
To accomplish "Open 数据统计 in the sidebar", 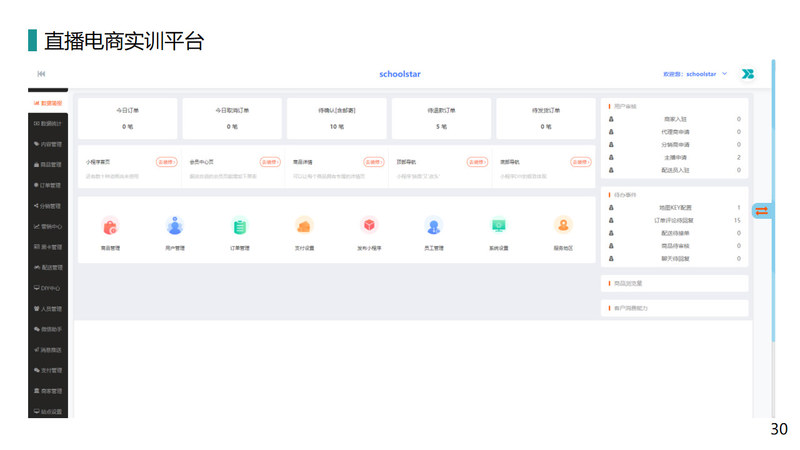I will 48,123.
